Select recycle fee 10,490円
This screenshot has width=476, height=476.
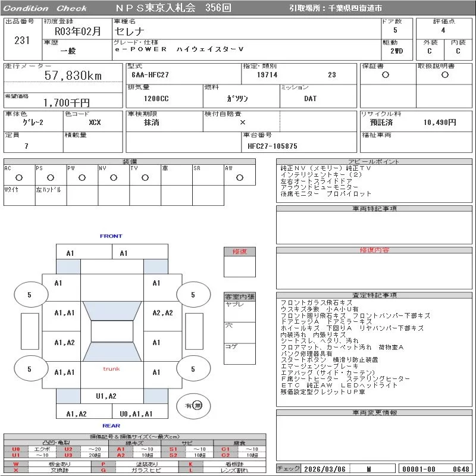pyautogui.click(x=440, y=123)
